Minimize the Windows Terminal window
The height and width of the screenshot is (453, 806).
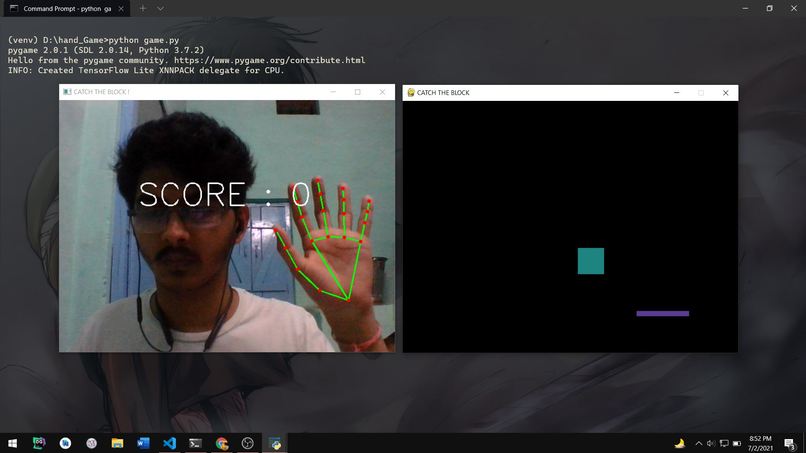coord(745,8)
